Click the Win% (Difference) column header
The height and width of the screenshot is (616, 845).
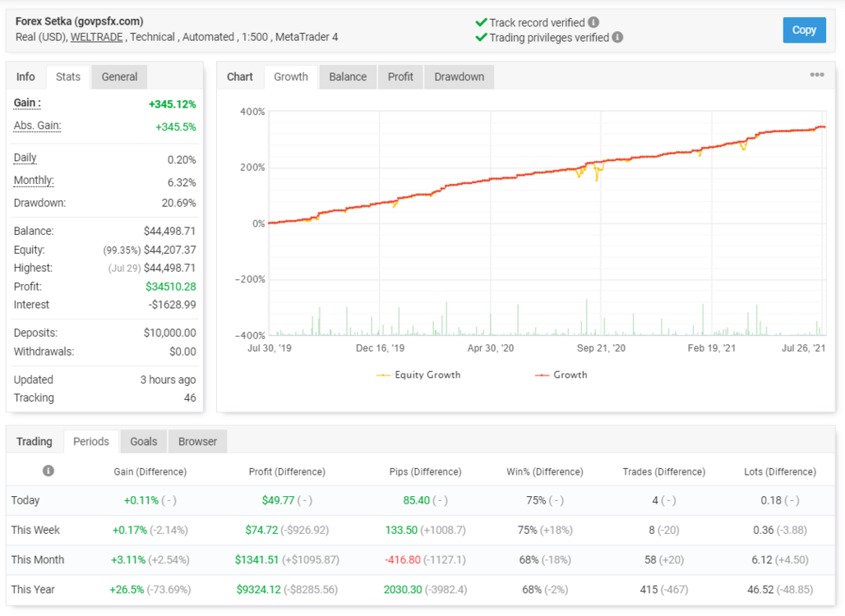coord(545,471)
